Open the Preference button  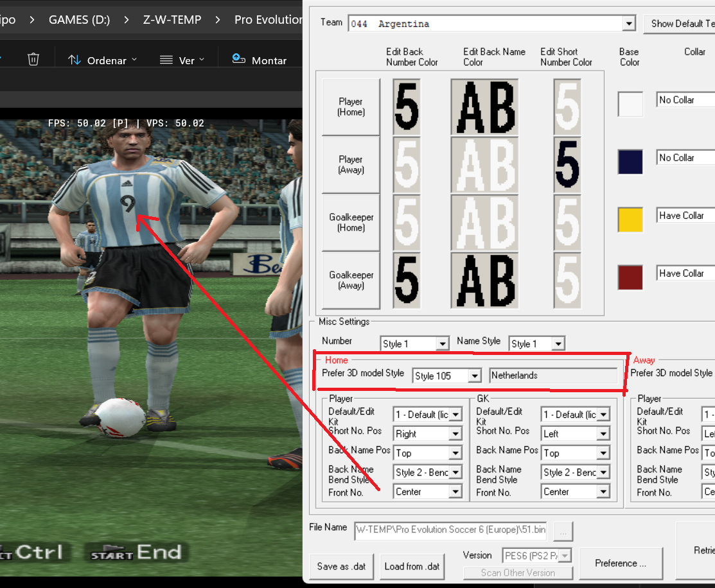(x=621, y=564)
